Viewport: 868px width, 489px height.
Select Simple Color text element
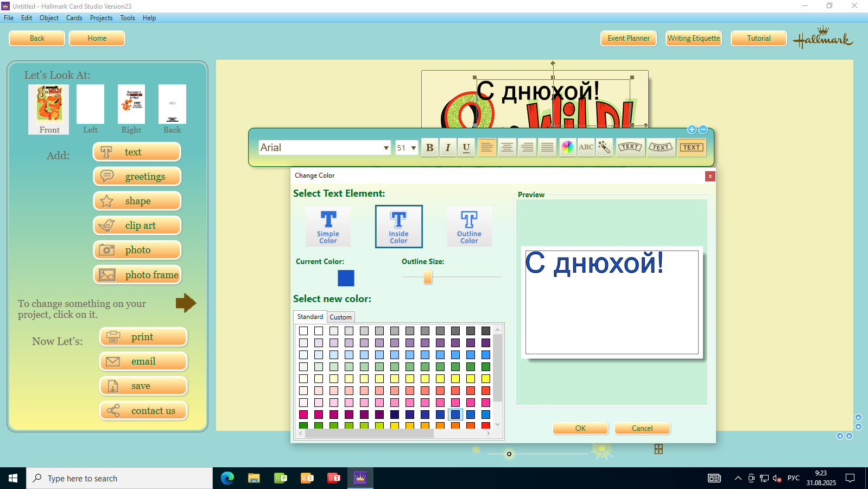click(x=328, y=227)
